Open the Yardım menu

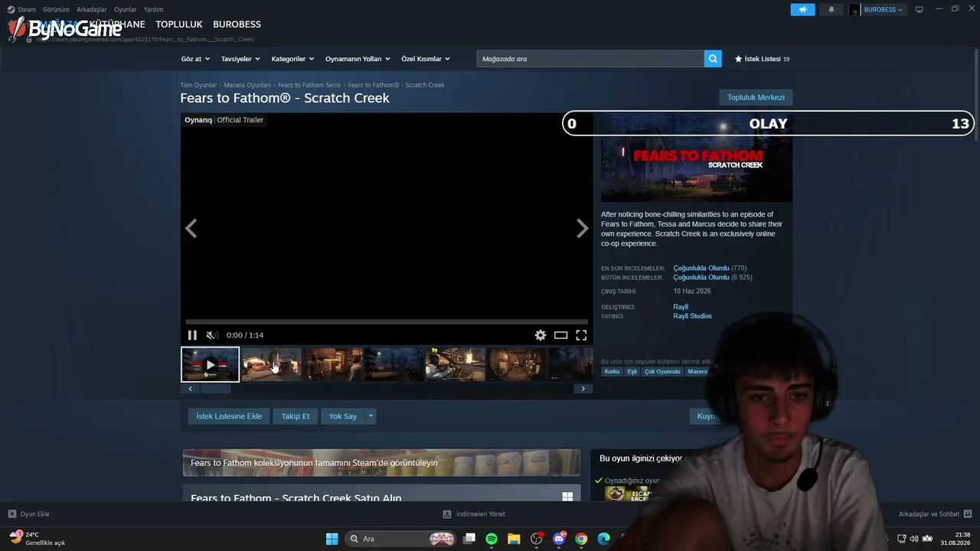153,10
